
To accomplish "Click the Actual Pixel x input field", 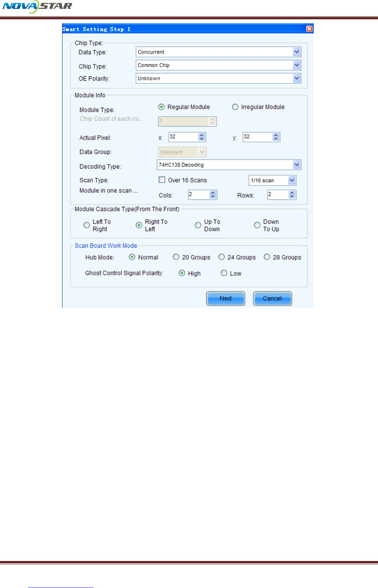I will pyautogui.click(x=183, y=137).
